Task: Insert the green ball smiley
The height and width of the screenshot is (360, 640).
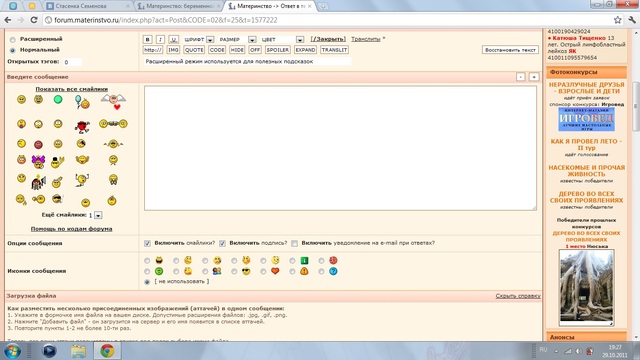Action: [x=58, y=99]
